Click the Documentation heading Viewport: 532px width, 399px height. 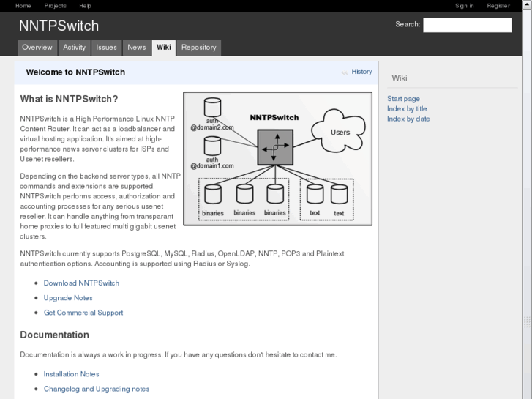click(55, 335)
